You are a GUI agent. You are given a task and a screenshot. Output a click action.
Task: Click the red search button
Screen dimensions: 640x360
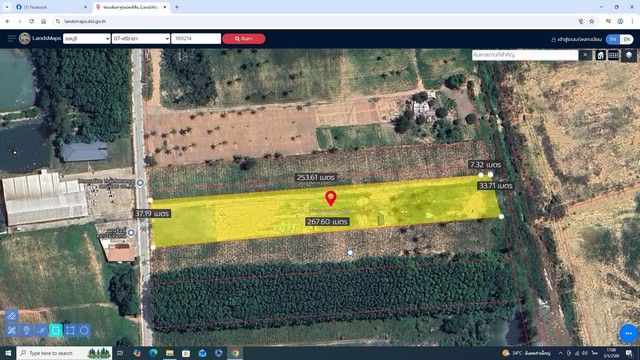pos(244,38)
